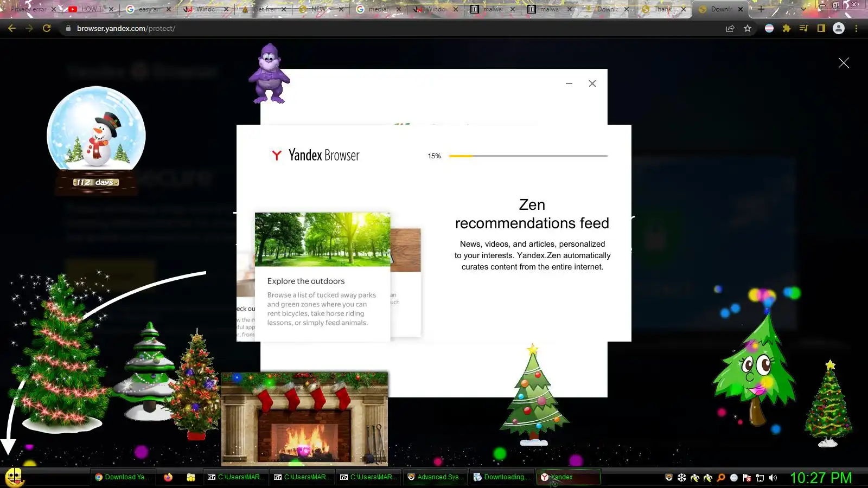Close the page overlay with the X
This screenshot has width=868, height=488.
[x=844, y=63]
